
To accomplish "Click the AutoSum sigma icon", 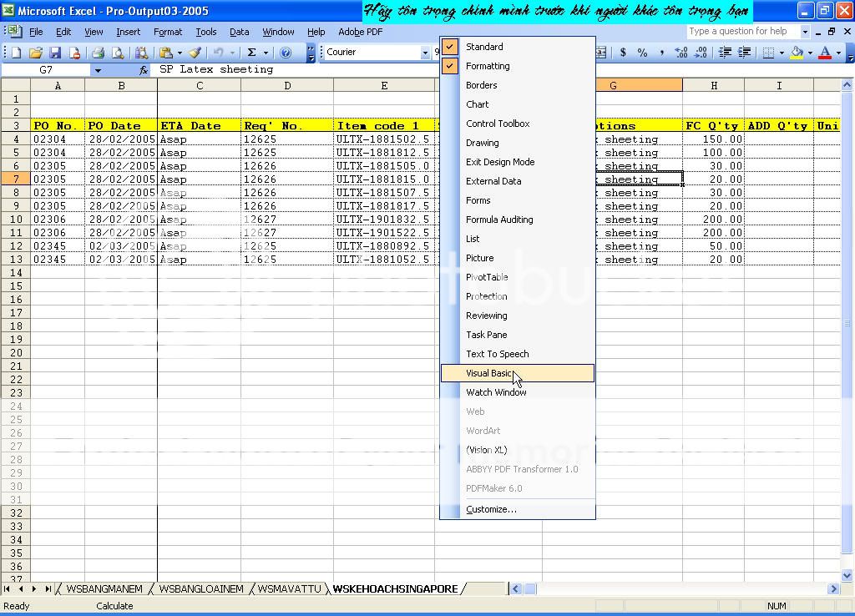I will pos(251,53).
